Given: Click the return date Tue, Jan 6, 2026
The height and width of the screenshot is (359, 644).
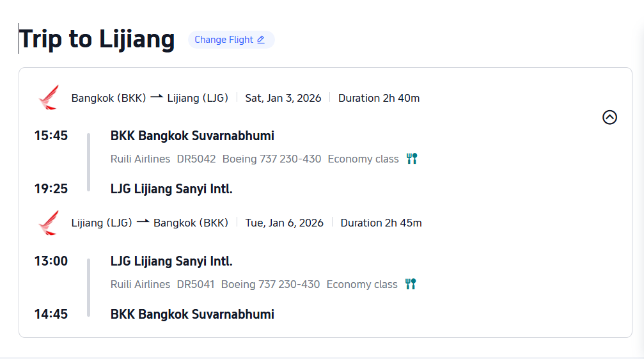Looking at the screenshot, I should (x=285, y=223).
